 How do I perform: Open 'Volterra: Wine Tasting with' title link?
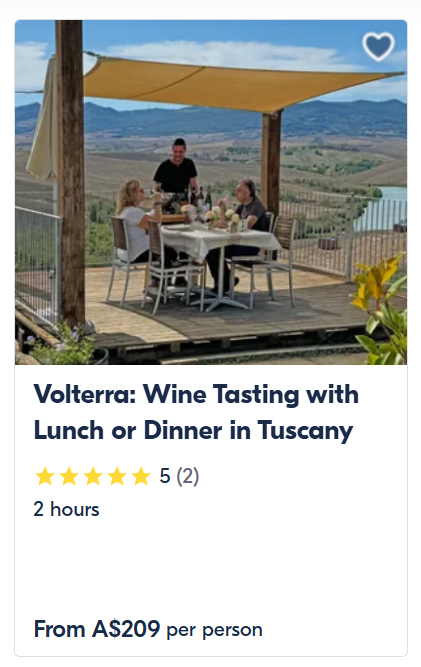tap(196, 394)
